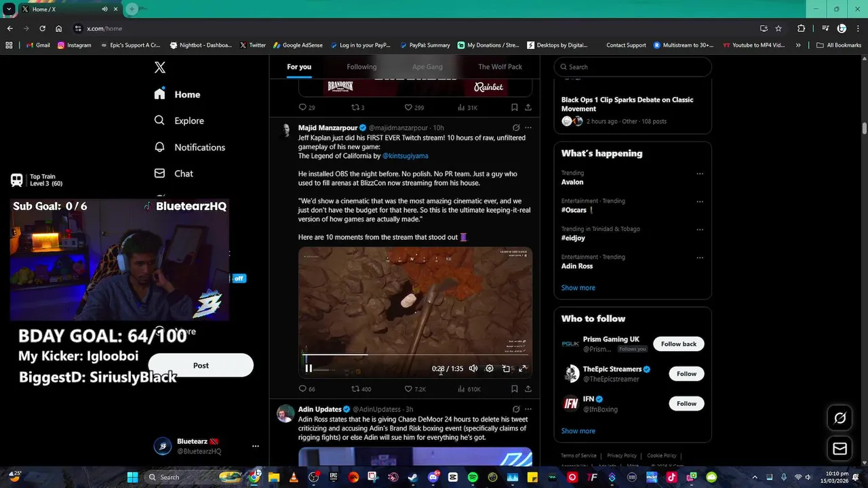Open more options for Avalon trend
Image resolution: width=868 pixels, height=488 pixels.
point(700,174)
